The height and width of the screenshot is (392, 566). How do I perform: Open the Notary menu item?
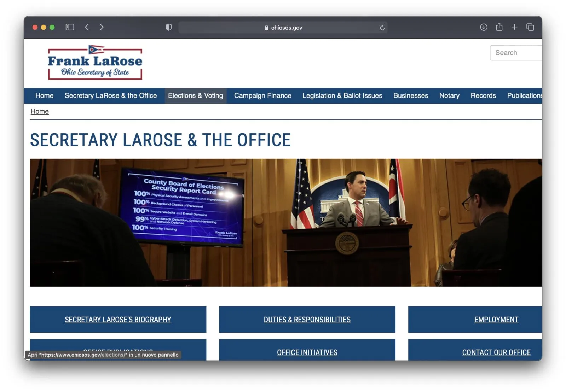(449, 96)
